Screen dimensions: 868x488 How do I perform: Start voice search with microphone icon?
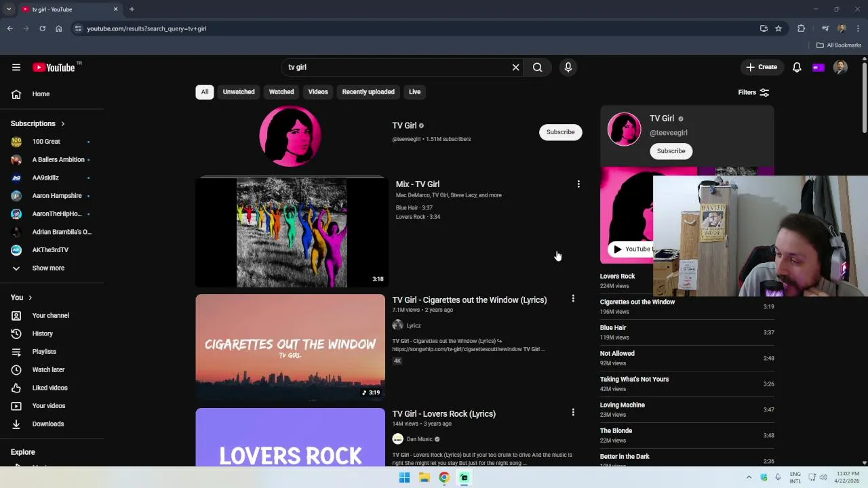[x=568, y=67]
